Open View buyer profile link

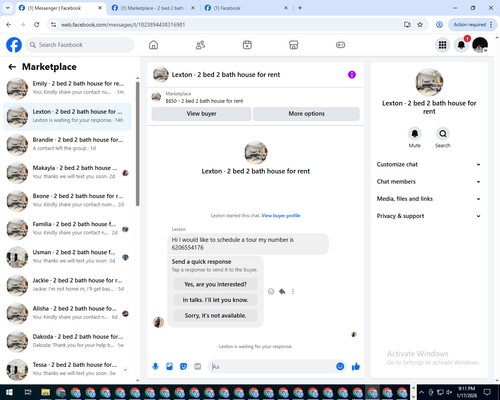[x=281, y=216]
